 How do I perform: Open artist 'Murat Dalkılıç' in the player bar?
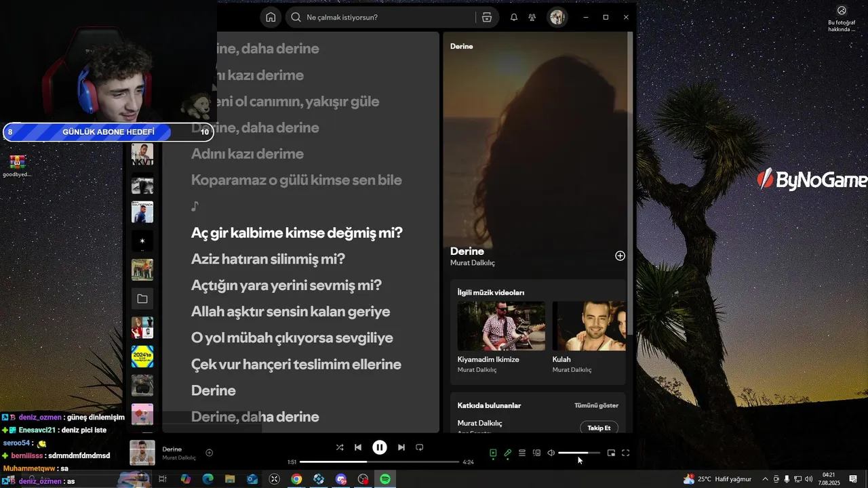pos(179,458)
